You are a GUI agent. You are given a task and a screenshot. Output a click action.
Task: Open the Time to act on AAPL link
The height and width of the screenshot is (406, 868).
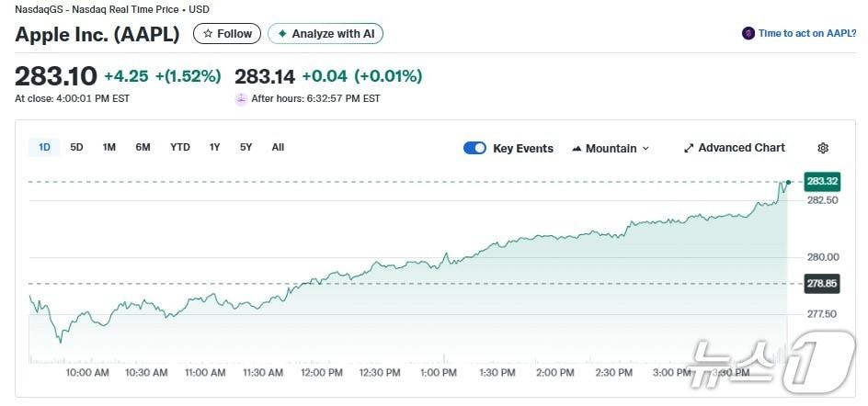tap(807, 33)
